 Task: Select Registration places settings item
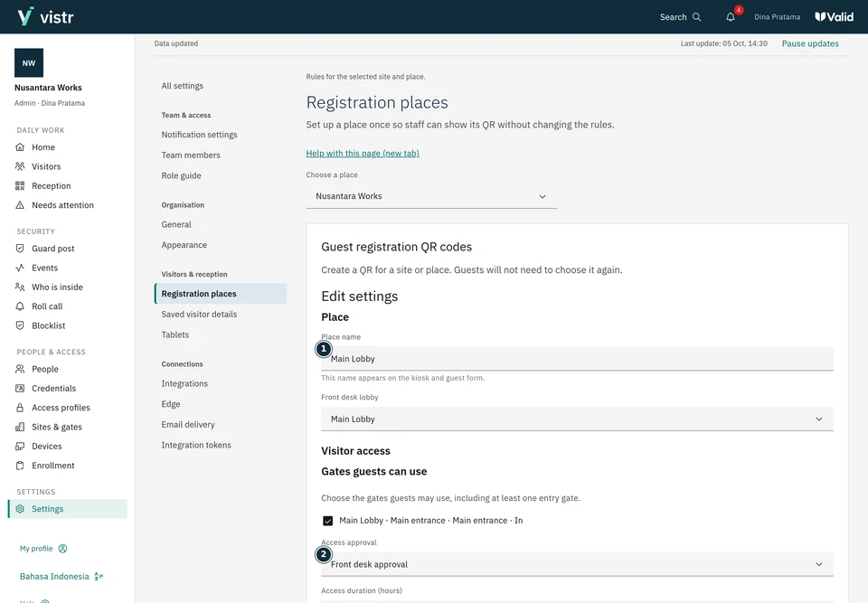(x=221, y=294)
